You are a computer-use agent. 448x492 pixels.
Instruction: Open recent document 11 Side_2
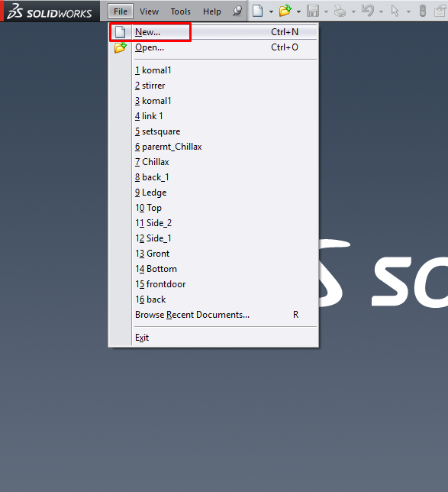(214, 223)
